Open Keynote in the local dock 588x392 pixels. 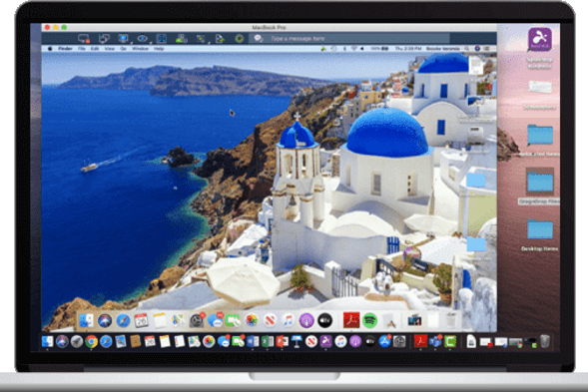(x=296, y=341)
